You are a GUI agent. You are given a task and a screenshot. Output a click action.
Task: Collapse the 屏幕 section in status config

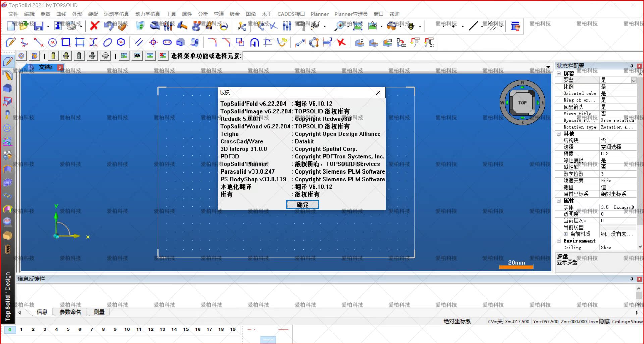click(x=559, y=73)
